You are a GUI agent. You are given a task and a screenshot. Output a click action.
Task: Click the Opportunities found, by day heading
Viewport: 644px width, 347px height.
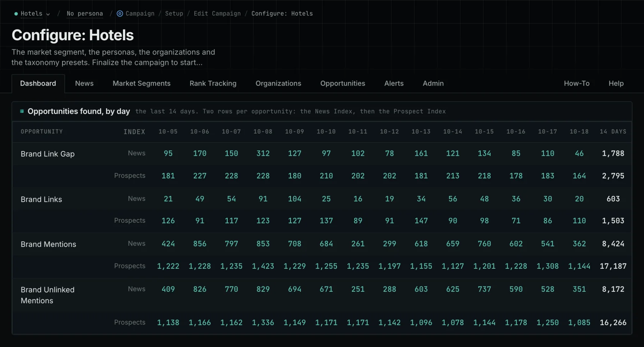click(x=79, y=111)
